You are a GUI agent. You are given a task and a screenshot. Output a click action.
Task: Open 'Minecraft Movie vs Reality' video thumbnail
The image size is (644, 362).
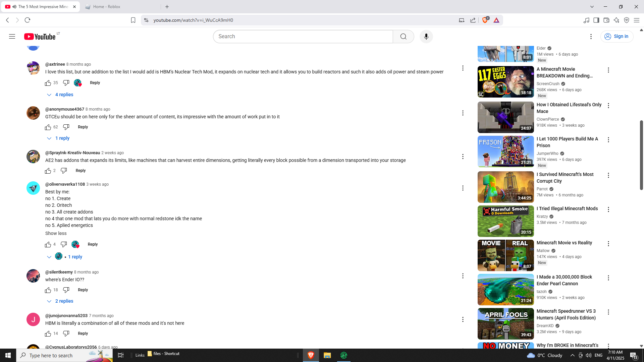tap(505, 255)
